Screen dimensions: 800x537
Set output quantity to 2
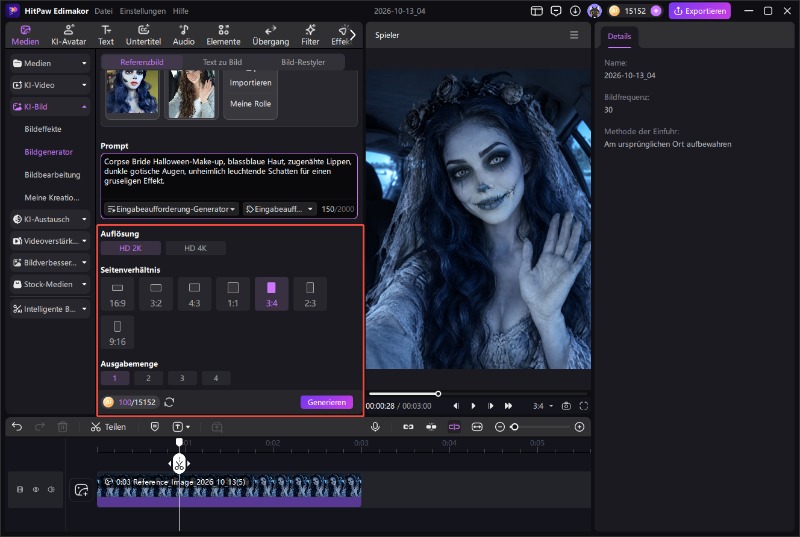pyautogui.click(x=148, y=378)
